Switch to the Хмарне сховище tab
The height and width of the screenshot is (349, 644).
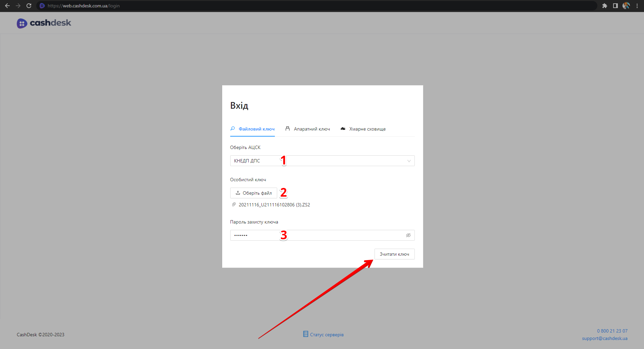tap(363, 129)
